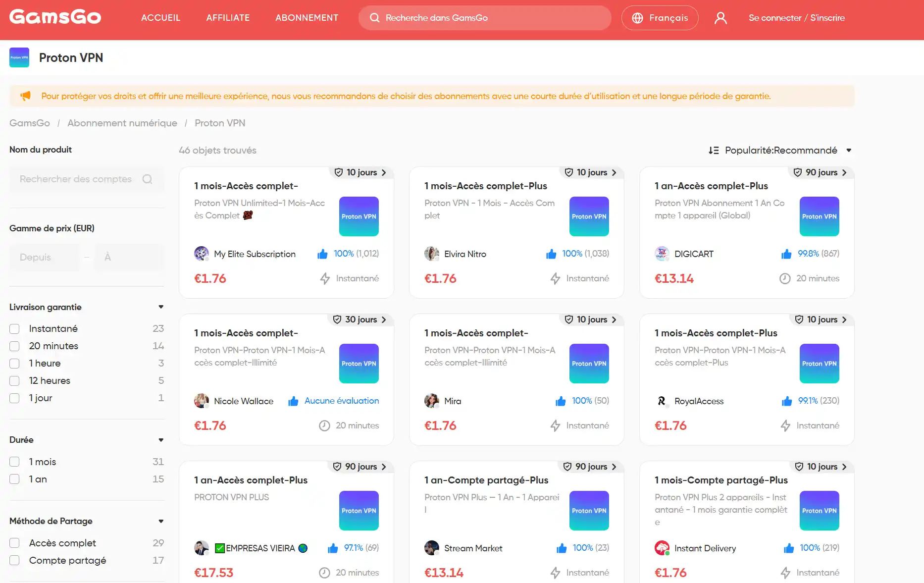
Task: Check the 1 an duration filter
Action: pos(14,479)
